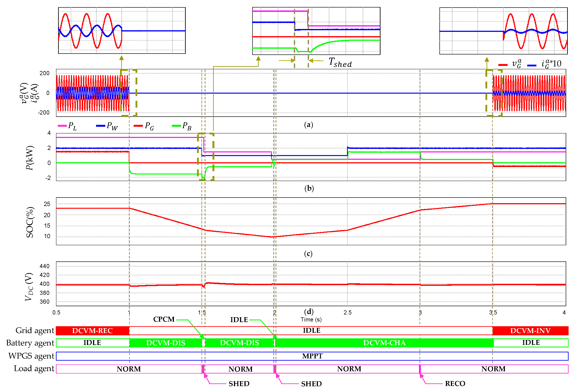Click the MPPT label in WPGS bar
The height and width of the screenshot is (392, 574).
(x=312, y=356)
